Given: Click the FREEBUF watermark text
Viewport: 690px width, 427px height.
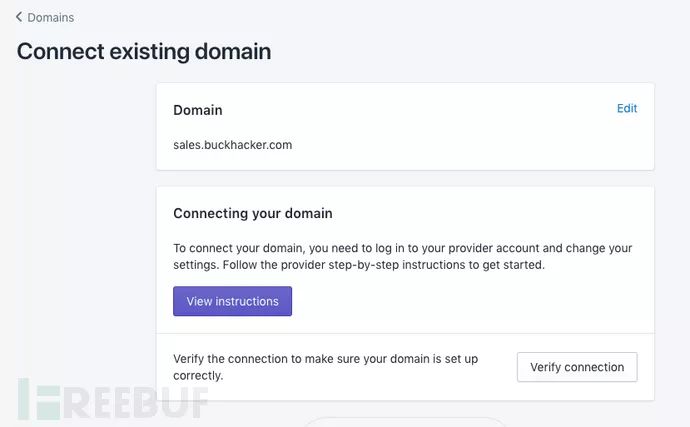Looking at the screenshot, I should (140, 402).
